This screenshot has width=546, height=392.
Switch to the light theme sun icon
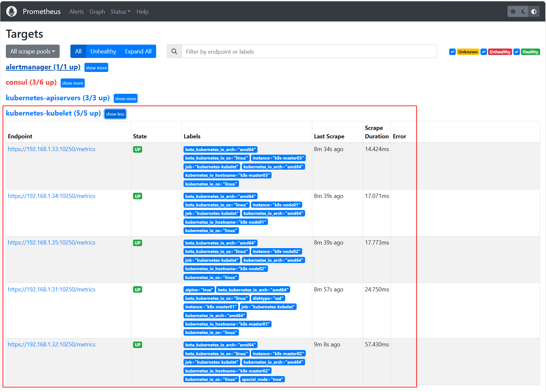pyautogui.click(x=513, y=12)
